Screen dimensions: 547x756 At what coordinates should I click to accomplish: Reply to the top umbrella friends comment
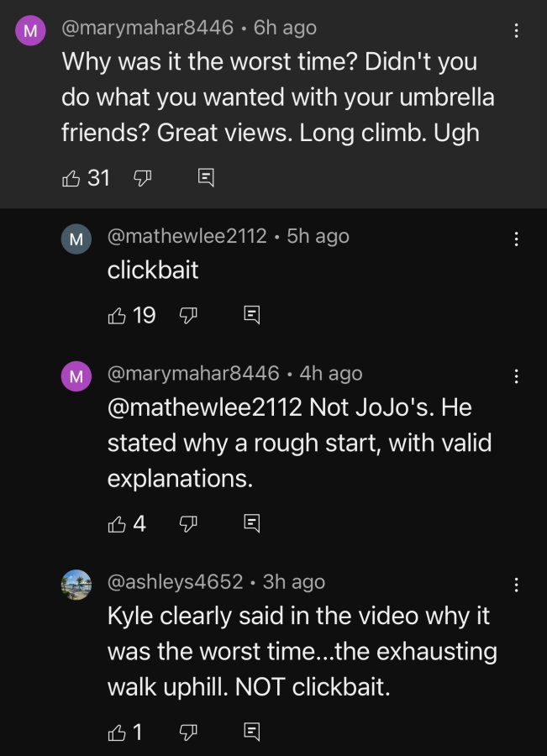206,178
